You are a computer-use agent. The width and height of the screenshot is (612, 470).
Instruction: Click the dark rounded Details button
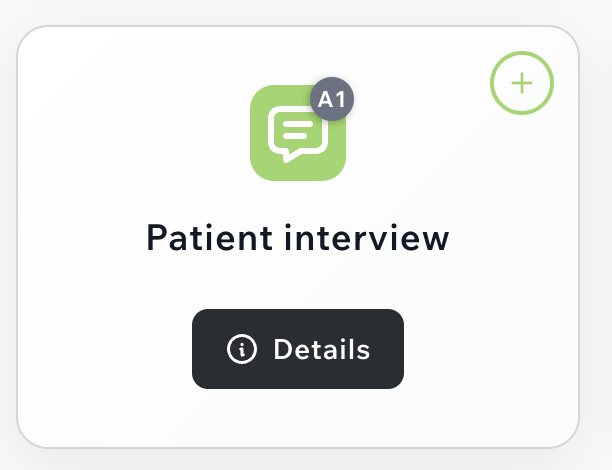(x=298, y=349)
